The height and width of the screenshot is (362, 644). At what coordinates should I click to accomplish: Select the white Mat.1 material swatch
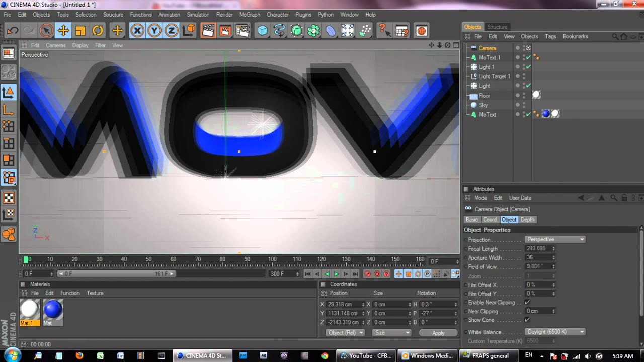pos(30,310)
